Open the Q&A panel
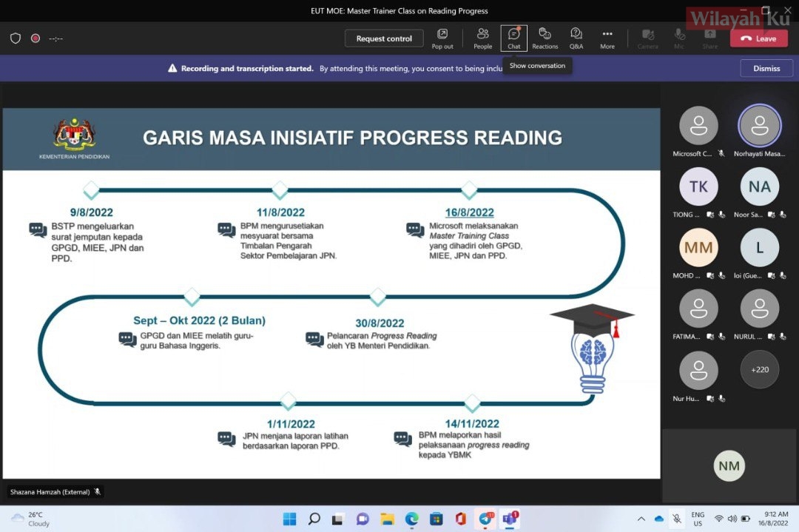Screen dimensions: 799x532 point(576,38)
